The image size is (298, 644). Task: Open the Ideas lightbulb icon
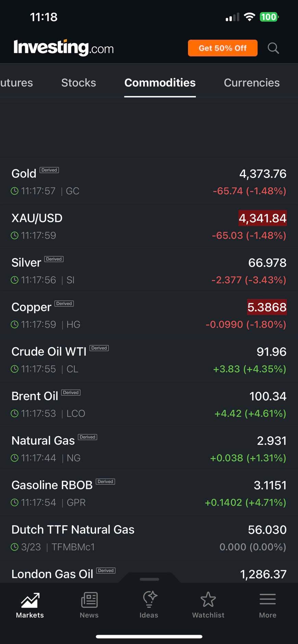pos(149,600)
